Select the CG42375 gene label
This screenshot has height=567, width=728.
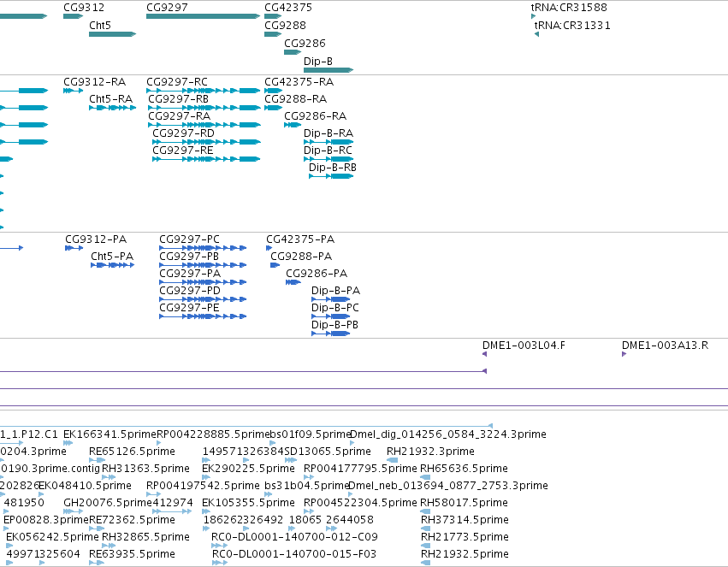click(x=288, y=8)
